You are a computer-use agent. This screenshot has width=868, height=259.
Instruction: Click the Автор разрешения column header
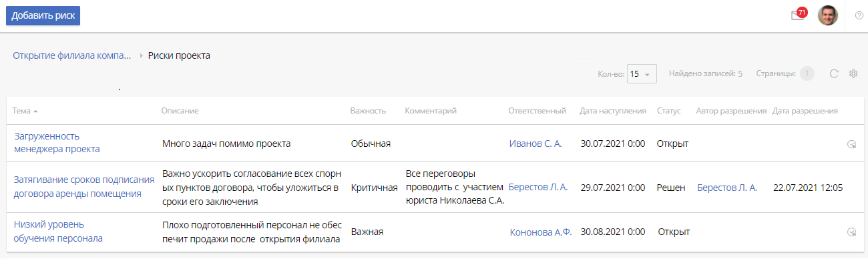[x=731, y=111]
